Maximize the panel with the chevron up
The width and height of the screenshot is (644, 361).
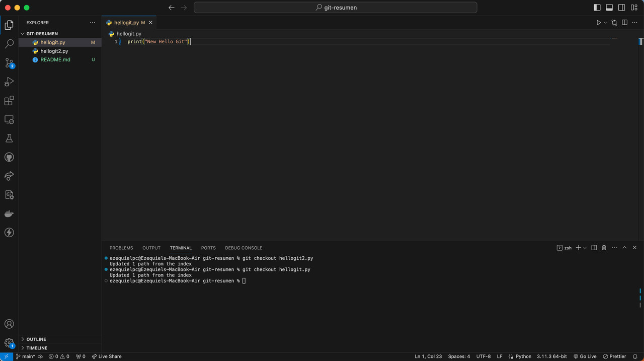pyautogui.click(x=624, y=248)
